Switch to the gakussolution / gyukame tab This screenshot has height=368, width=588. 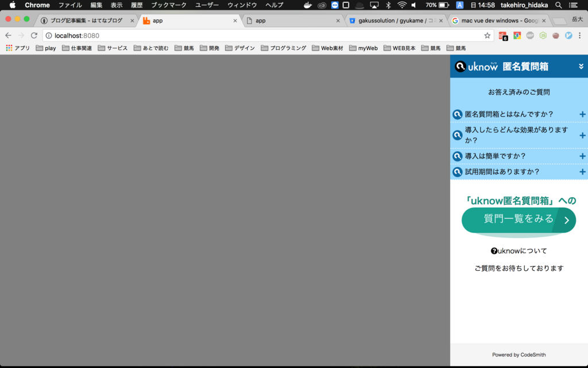coord(397,21)
